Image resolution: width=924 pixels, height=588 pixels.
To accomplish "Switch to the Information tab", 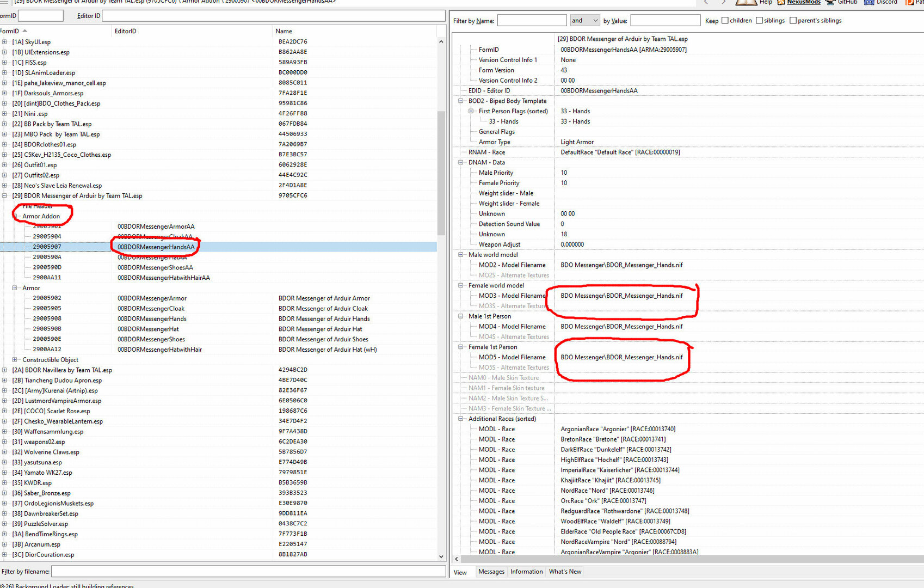I will click(526, 572).
